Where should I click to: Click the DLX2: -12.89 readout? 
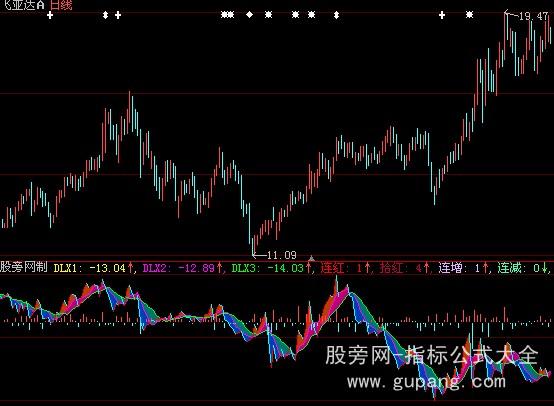(178, 268)
